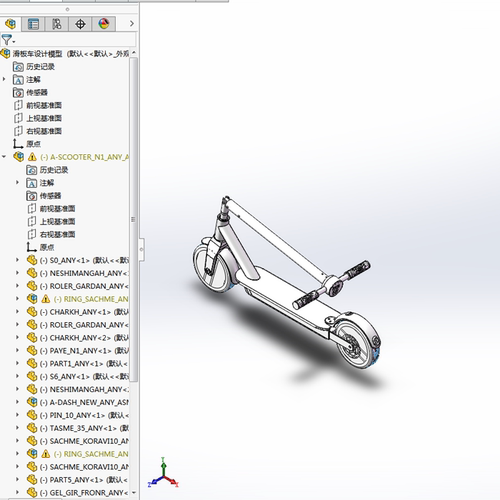Select the S6_ANY<1> part

tap(84, 376)
